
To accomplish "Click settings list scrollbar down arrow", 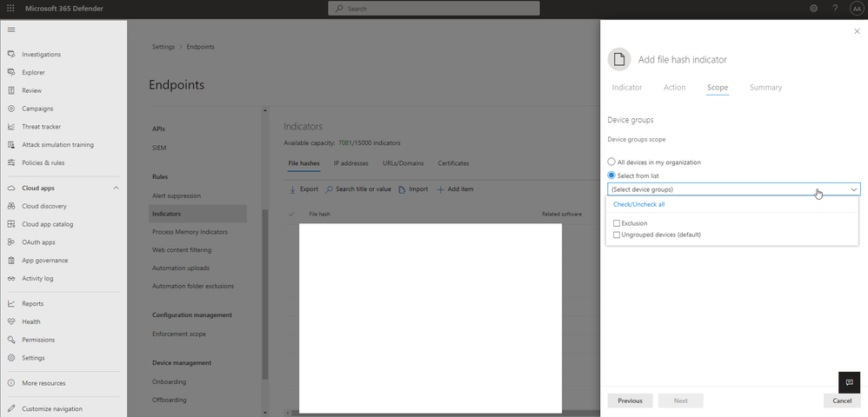I will 264,413.
